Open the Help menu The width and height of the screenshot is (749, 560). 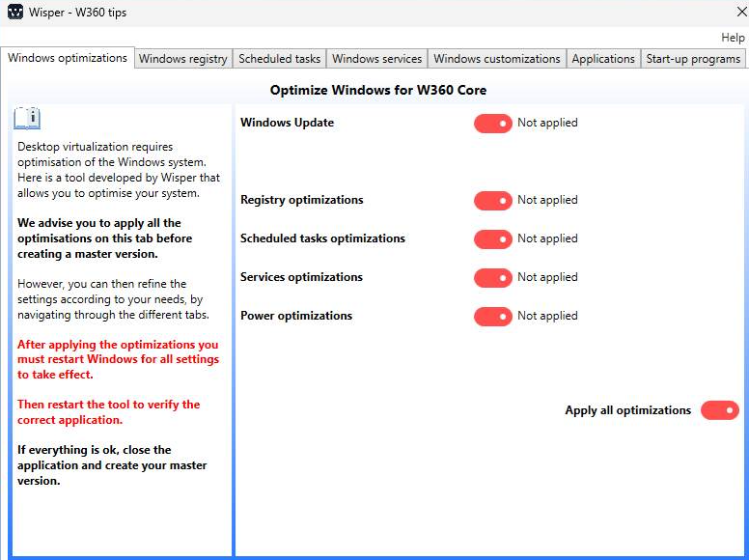(x=733, y=38)
